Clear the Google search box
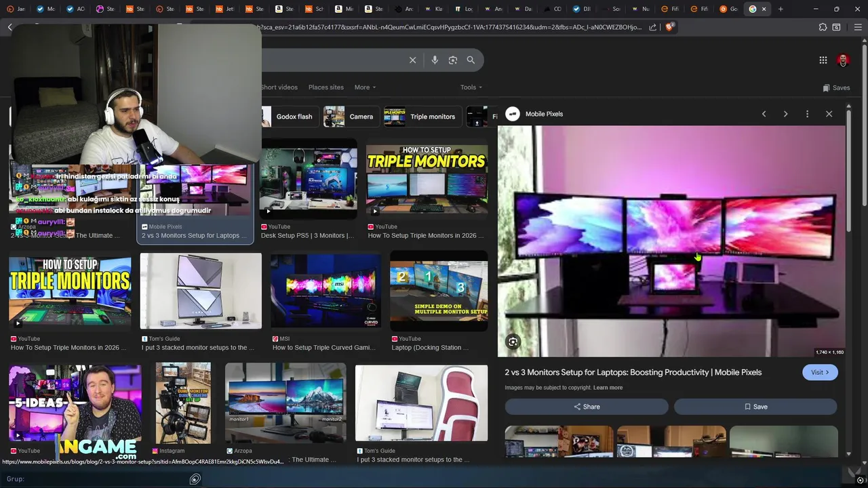Screen dimensions: 868x488 412,60
